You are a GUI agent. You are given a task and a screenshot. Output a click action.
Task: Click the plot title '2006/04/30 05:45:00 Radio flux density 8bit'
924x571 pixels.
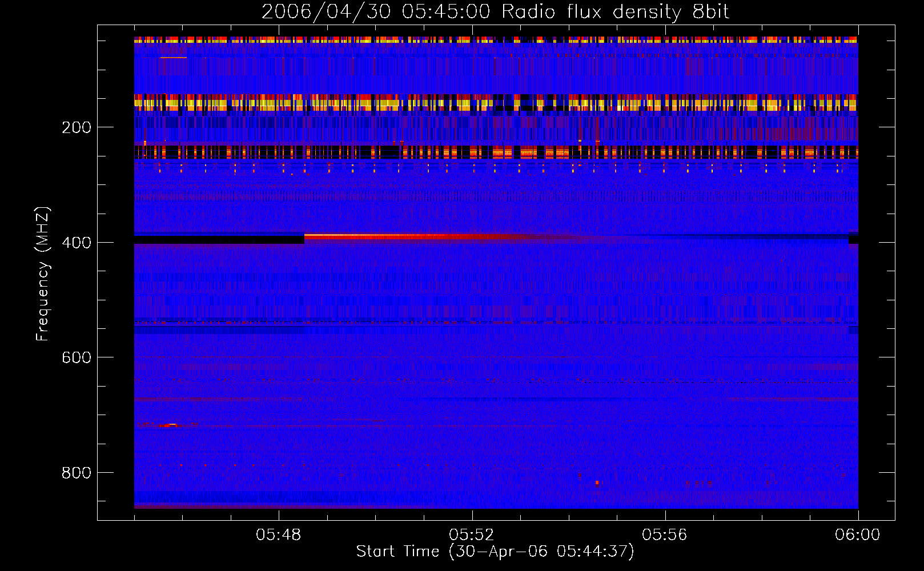click(x=495, y=12)
